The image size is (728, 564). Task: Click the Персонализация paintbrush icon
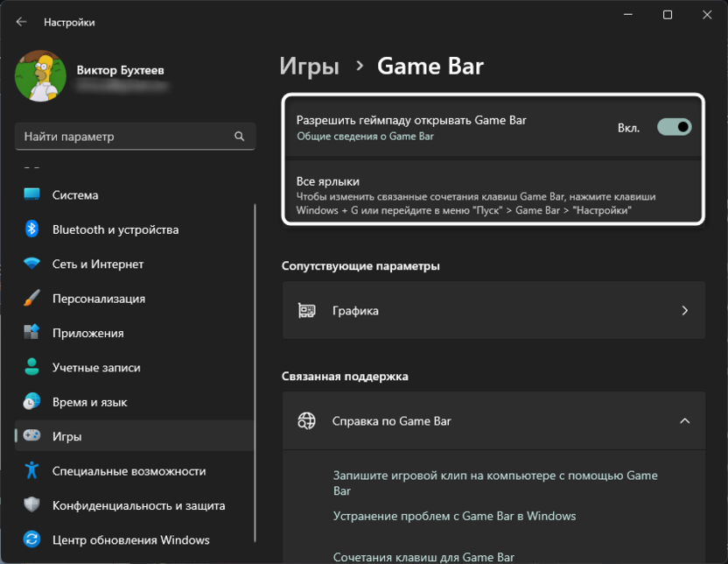32,299
